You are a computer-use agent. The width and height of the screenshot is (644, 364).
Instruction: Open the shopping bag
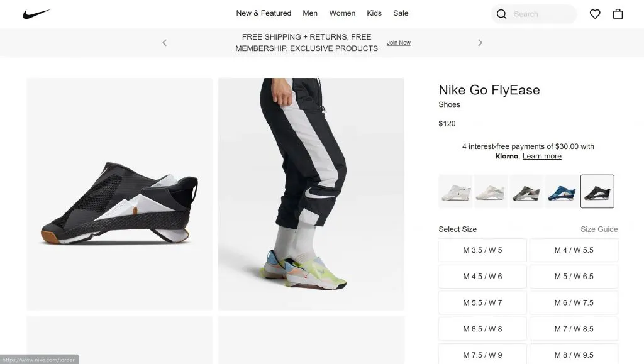click(x=618, y=14)
